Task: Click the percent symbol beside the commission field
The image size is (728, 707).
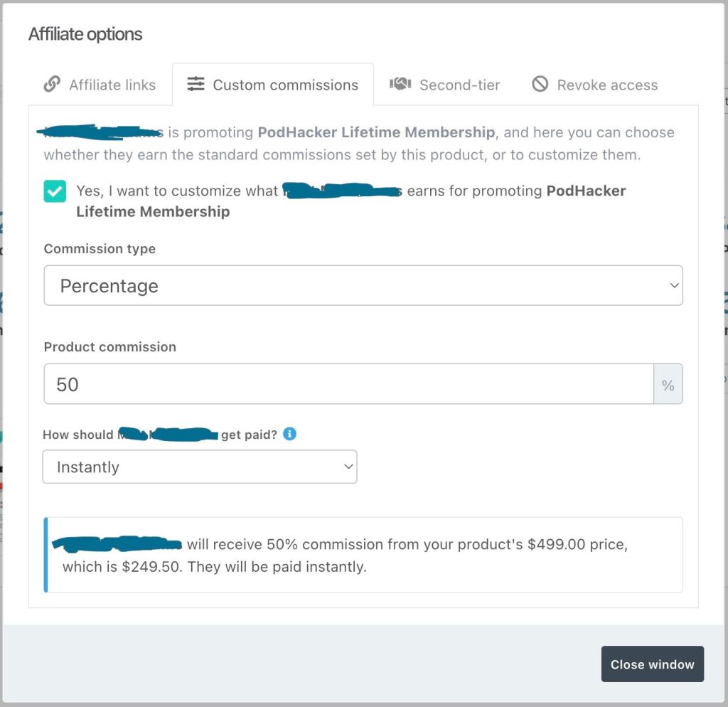Action: point(668,385)
